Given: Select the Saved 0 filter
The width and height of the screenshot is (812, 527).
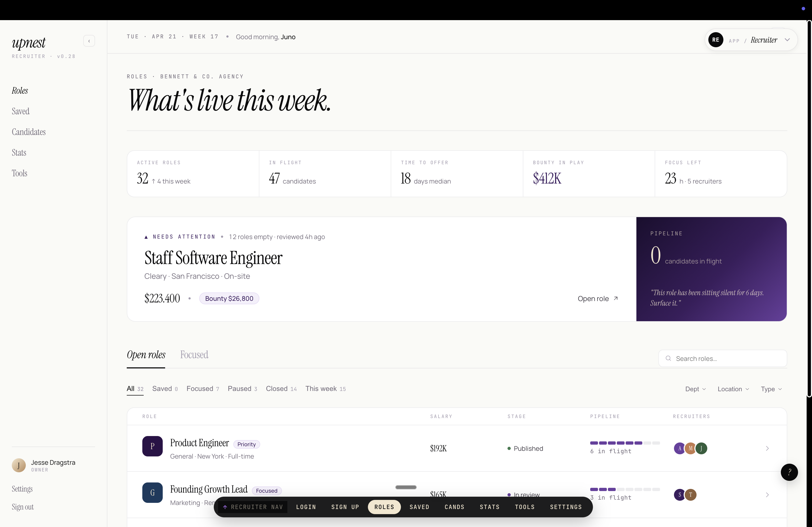Looking at the screenshot, I should [x=165, y=389].
